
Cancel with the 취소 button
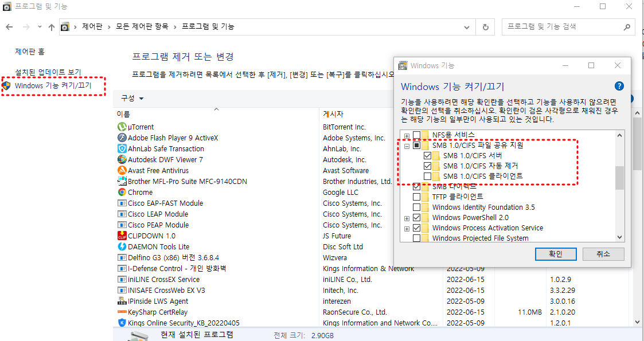tap(603, 254)
